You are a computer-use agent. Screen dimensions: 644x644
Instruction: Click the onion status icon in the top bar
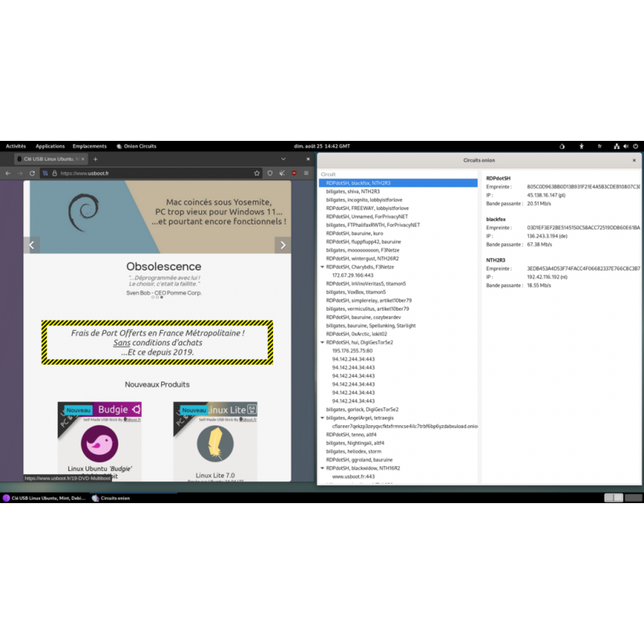click(562, 147)
